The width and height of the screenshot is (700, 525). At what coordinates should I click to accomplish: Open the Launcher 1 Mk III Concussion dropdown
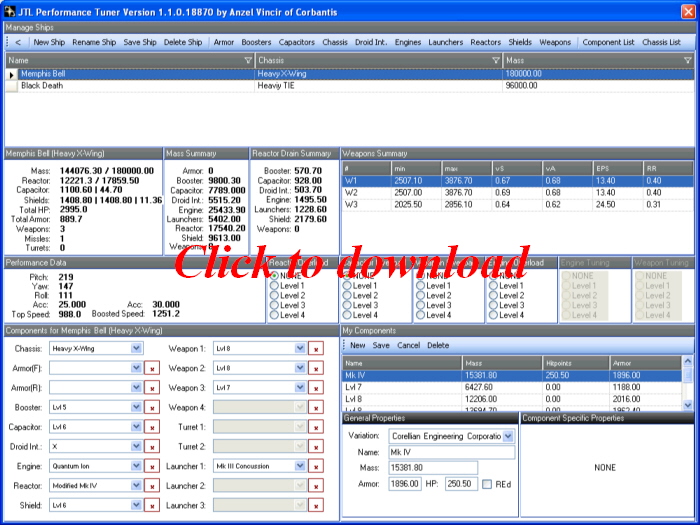point(300,466)
